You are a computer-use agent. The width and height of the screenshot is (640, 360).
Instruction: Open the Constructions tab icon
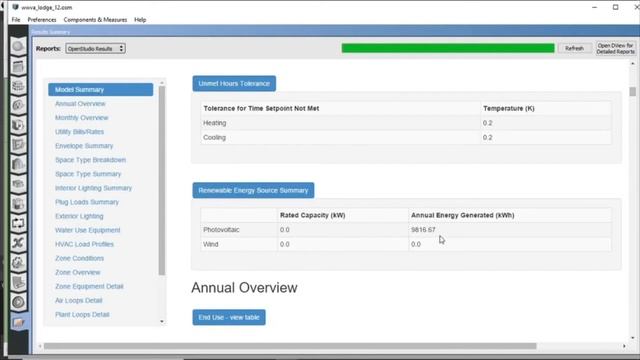[x=18, y=86]
